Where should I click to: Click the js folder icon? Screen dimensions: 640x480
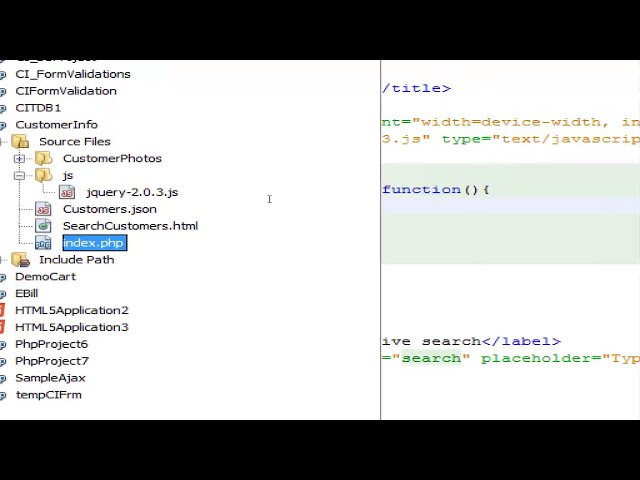click(x=44, y=176)
